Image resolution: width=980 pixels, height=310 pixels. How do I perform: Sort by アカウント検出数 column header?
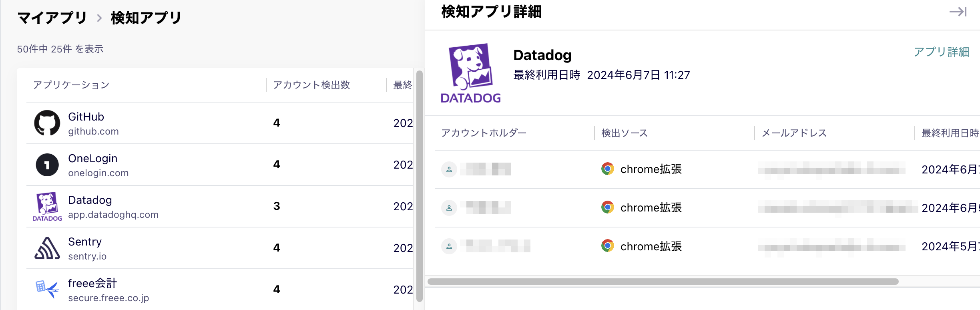coord(311,85)
